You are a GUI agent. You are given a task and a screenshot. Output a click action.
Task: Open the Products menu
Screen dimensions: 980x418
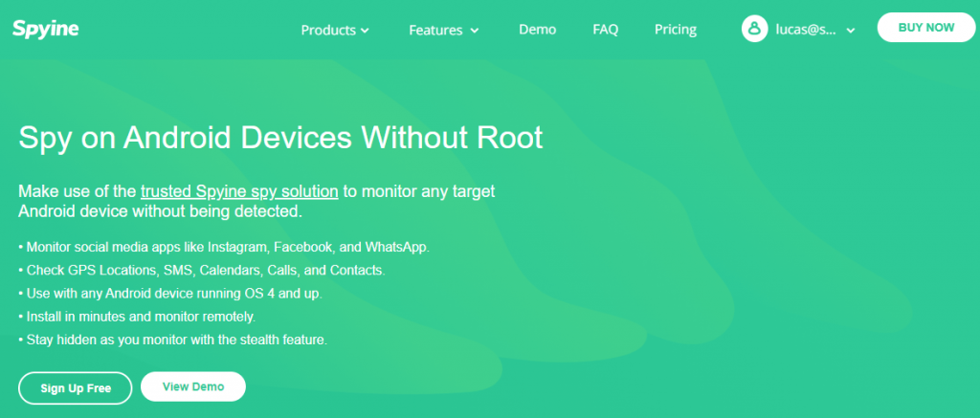tap(328, 30)
